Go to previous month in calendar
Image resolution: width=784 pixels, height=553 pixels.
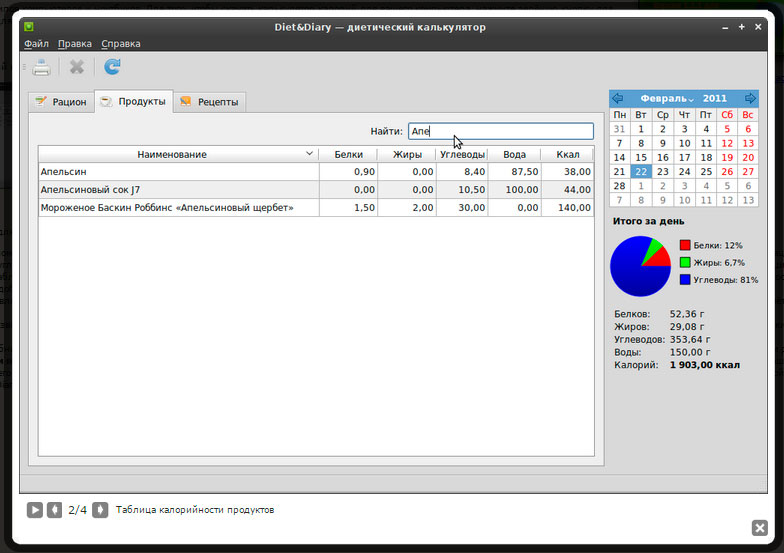click(617, 99)
